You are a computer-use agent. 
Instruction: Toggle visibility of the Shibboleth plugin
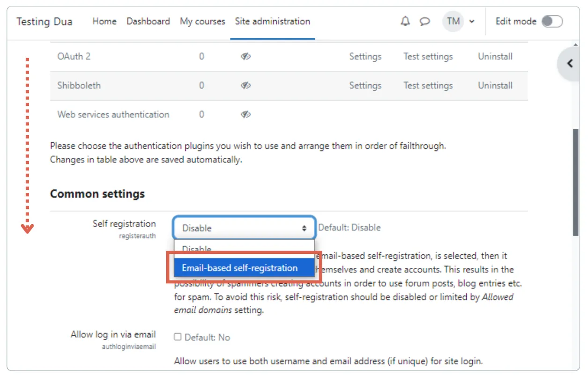pos(246,86)
